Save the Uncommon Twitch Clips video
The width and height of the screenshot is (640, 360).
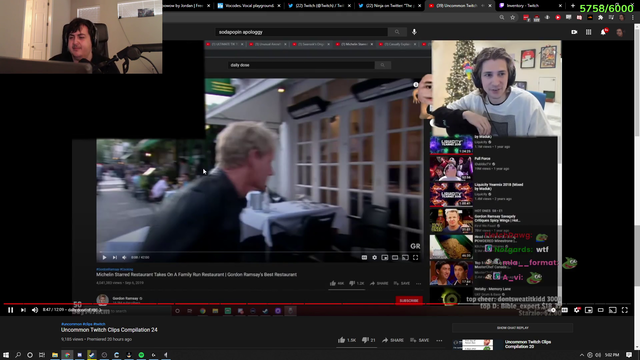tap(420, 340)
